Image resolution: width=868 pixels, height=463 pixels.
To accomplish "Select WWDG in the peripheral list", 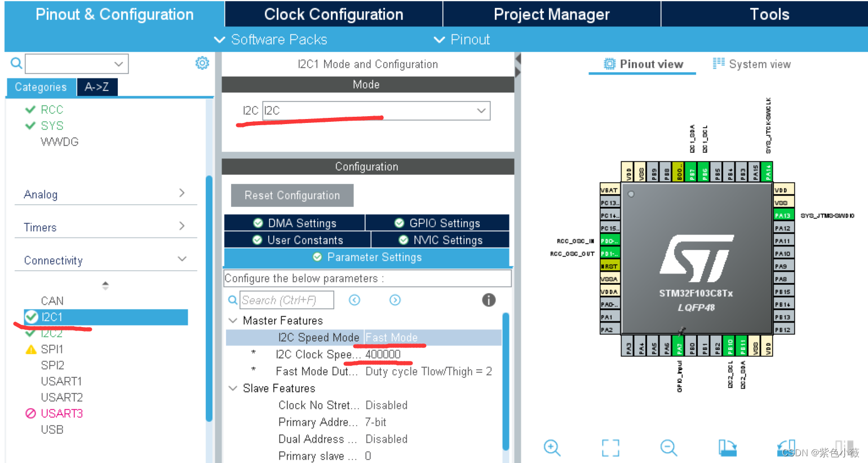I will (x=59, y=142).
